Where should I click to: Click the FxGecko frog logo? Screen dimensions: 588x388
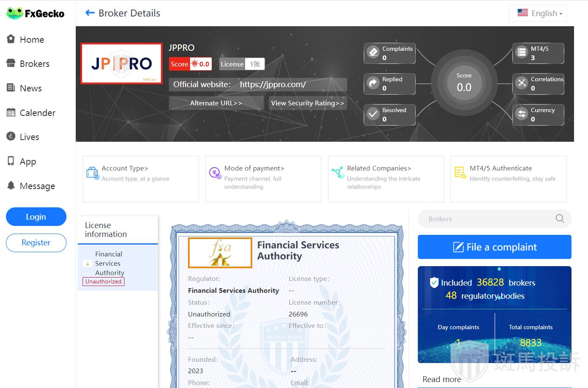click(14, 14)
